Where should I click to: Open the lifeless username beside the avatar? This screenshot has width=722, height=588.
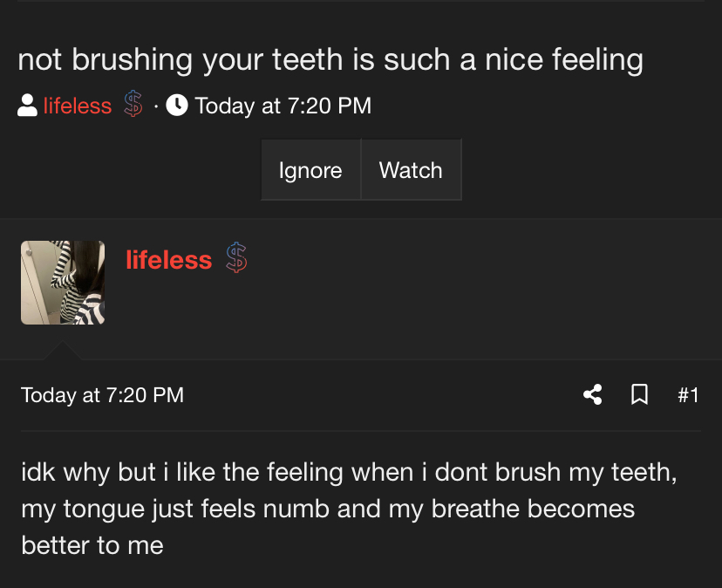[169, 260]
